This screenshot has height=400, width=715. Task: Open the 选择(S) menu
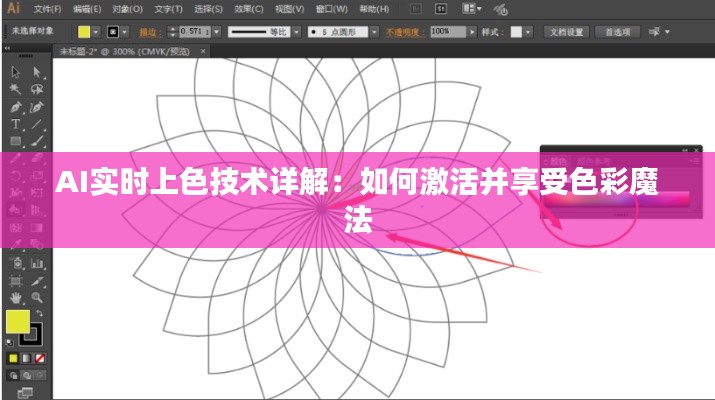208,9
